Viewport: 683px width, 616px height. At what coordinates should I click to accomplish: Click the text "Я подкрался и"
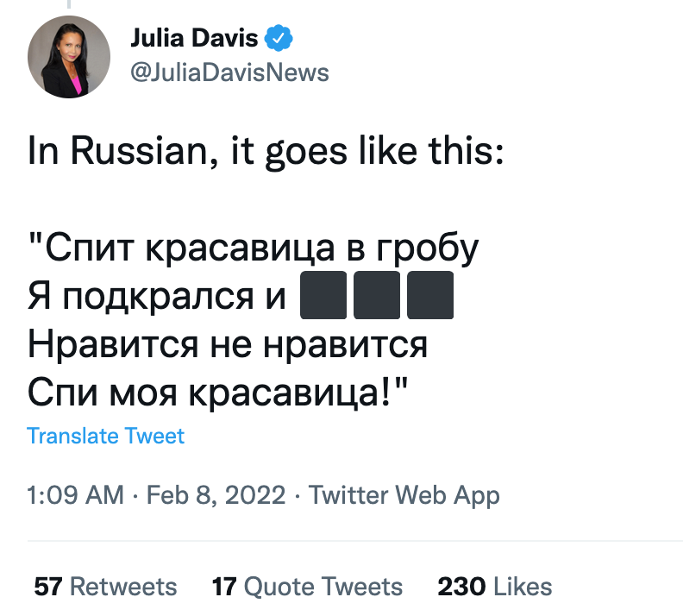[x=156, y=297]
